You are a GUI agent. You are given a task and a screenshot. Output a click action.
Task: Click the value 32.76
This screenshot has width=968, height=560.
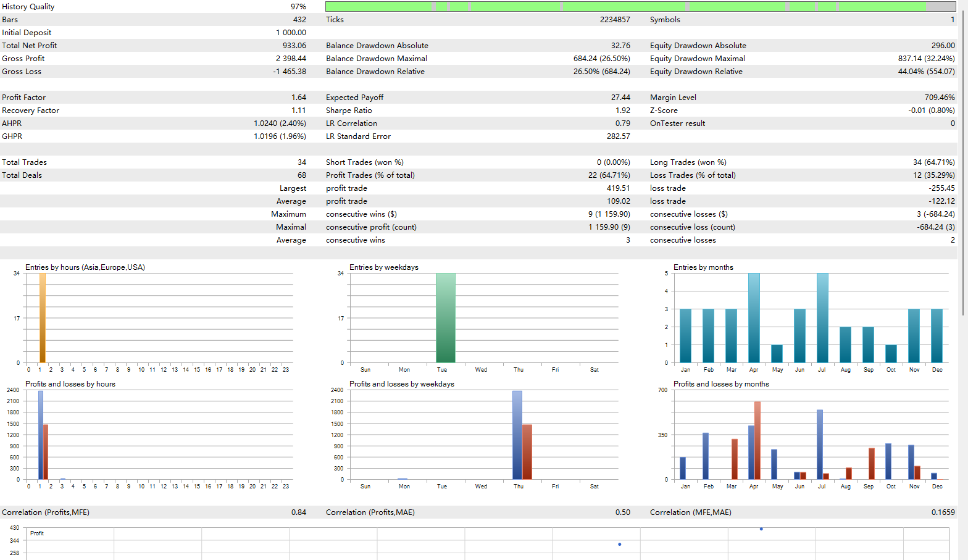coord(620,45)
